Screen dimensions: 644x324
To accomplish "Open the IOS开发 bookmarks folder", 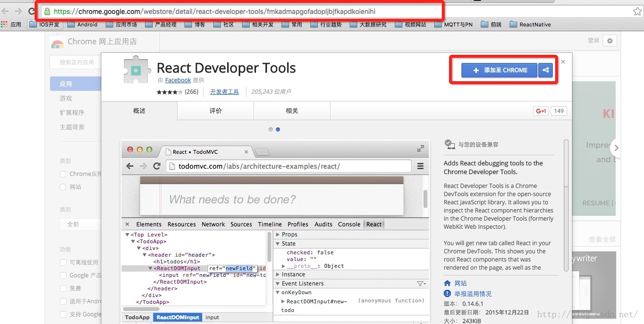I will click(x=45, y=25).
